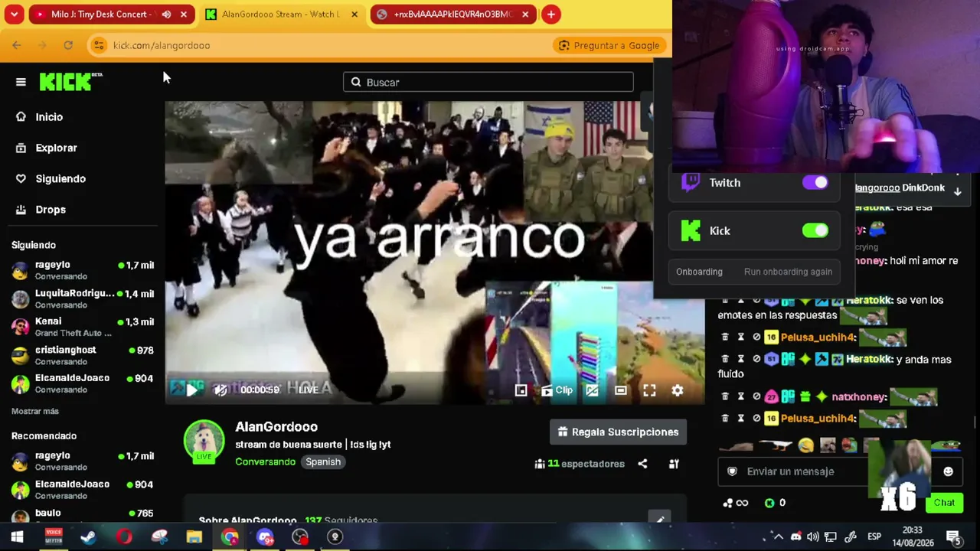Open AlanGordooo's channel avatar
The image size is (980, 551).
click(x=204, y=441)
